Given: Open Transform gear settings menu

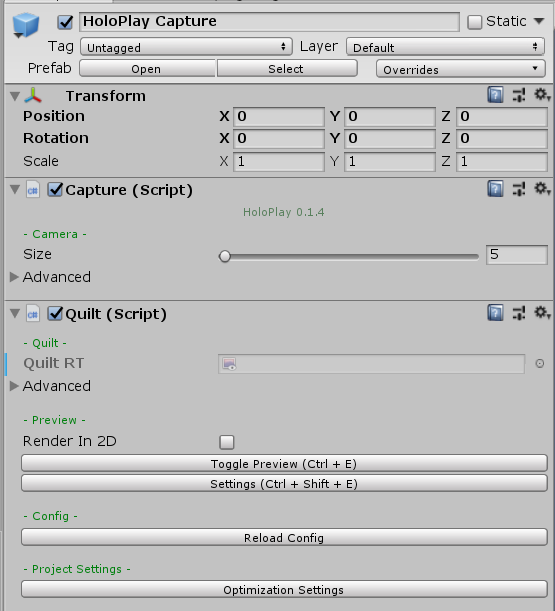Looking at the screenshot, I should (x=542, y=95).
